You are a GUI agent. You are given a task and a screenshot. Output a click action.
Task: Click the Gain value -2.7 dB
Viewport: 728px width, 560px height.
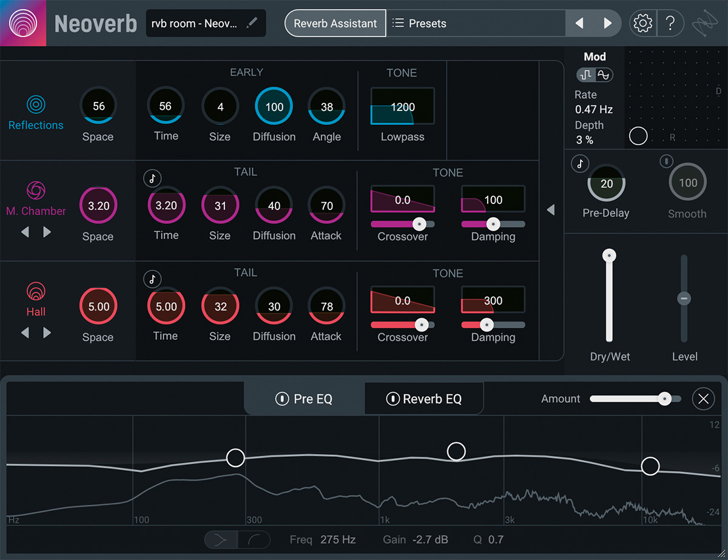coord(431,539)
